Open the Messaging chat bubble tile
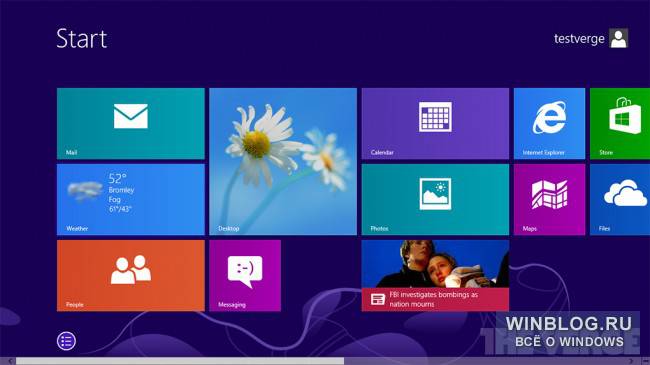Image resolution: width=650 pixels, height=365 pixels. point(245,275)
